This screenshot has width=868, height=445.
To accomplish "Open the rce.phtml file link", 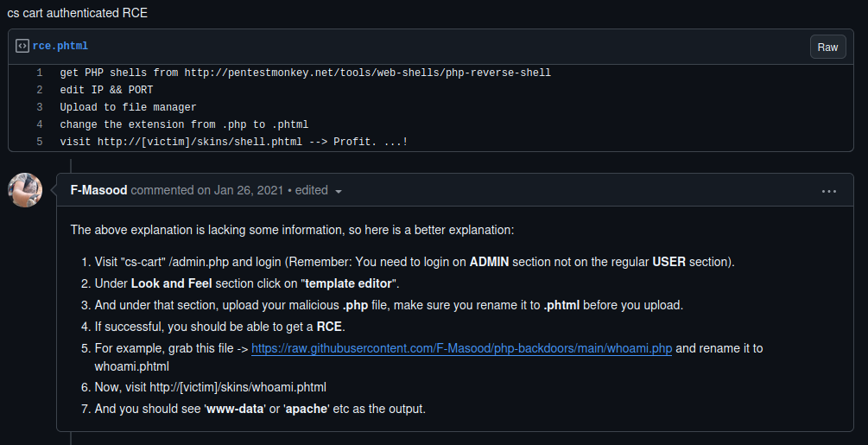I will (60, 46).
